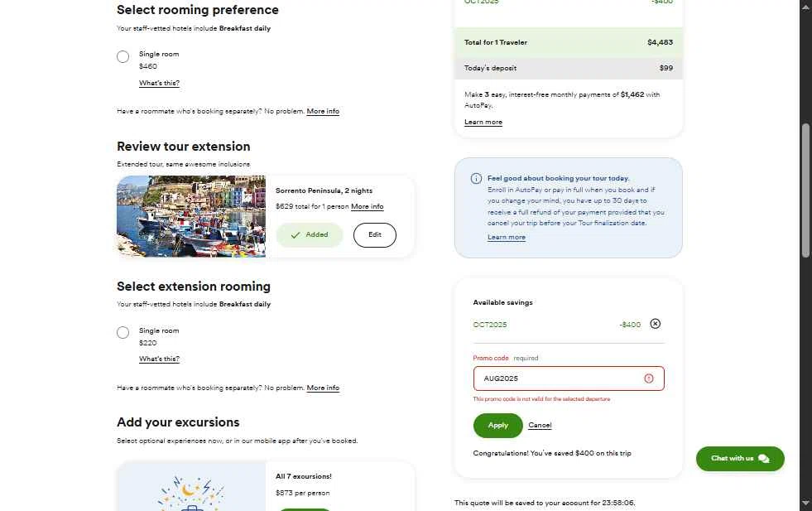Click the promo code error warning icon
Viewport: 812px width, 511px height.
coord(648,378)
